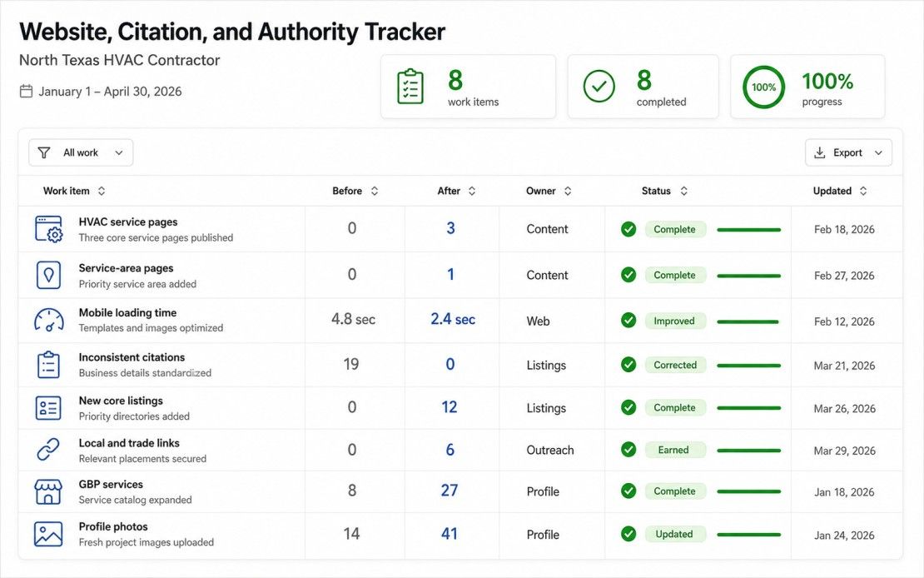Click green check for New core listings
The width and height of the screenshot is (924, 578).
click(x=628, y=407)
